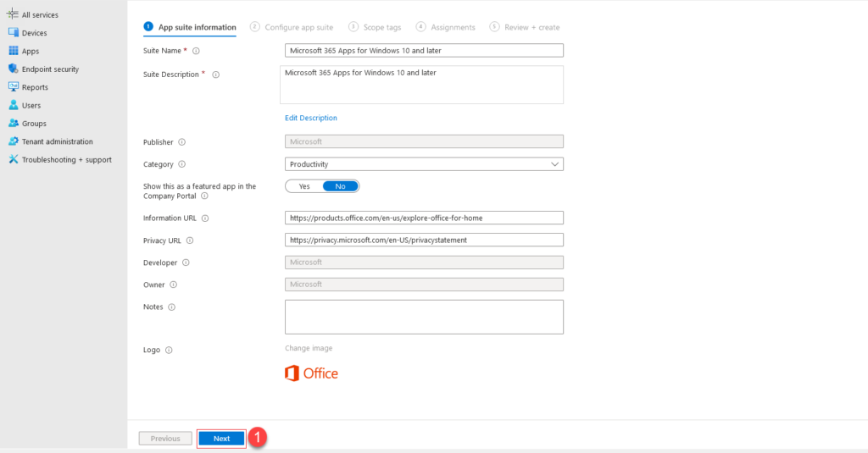This screenshot has width=868, height=453.
Task: Go to Assignments step
Action: coord(446,27)
